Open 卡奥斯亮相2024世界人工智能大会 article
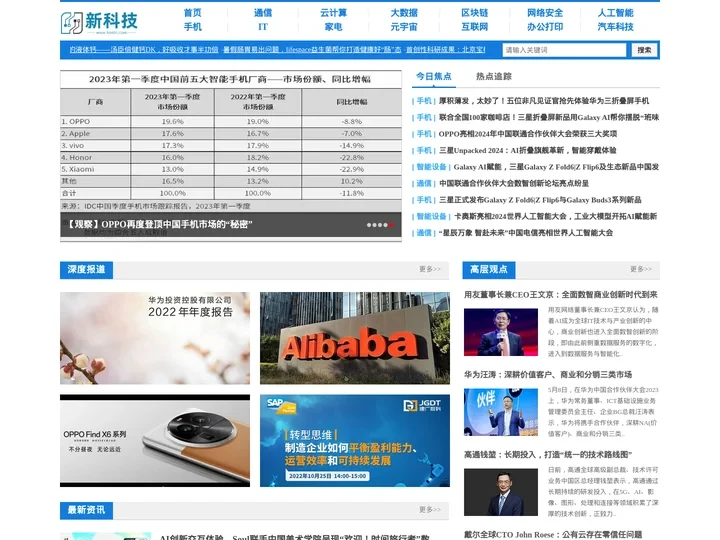720x540 pixels. pyautogui.click(x=555, y=216)
